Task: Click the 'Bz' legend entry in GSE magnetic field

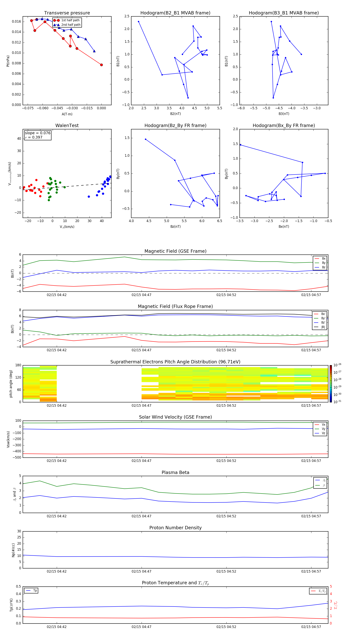Action: 320,267
